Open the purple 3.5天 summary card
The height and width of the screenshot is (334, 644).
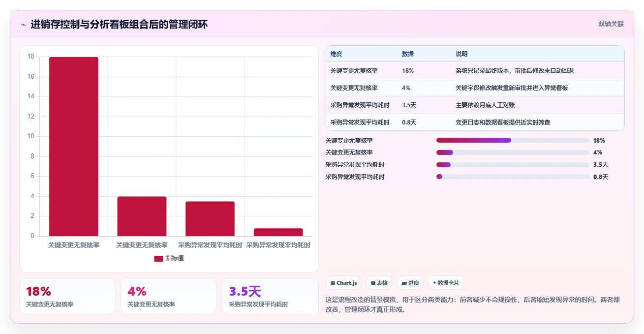(270, 296)
